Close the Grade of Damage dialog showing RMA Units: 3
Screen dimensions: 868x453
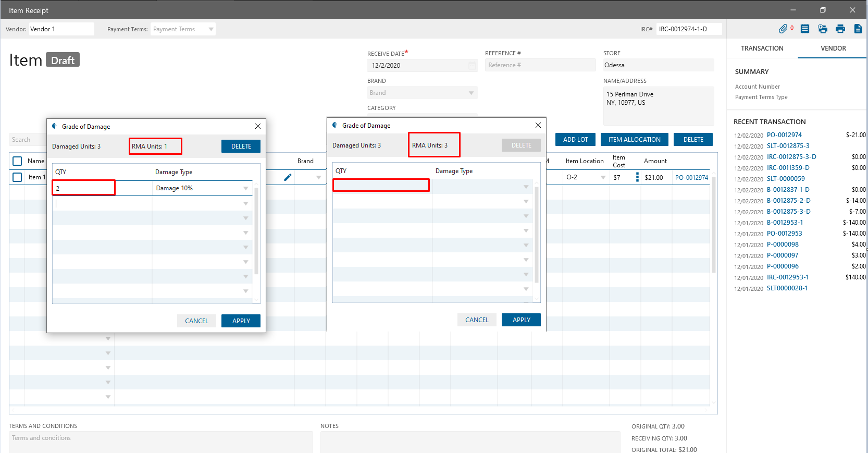point(538,125)
